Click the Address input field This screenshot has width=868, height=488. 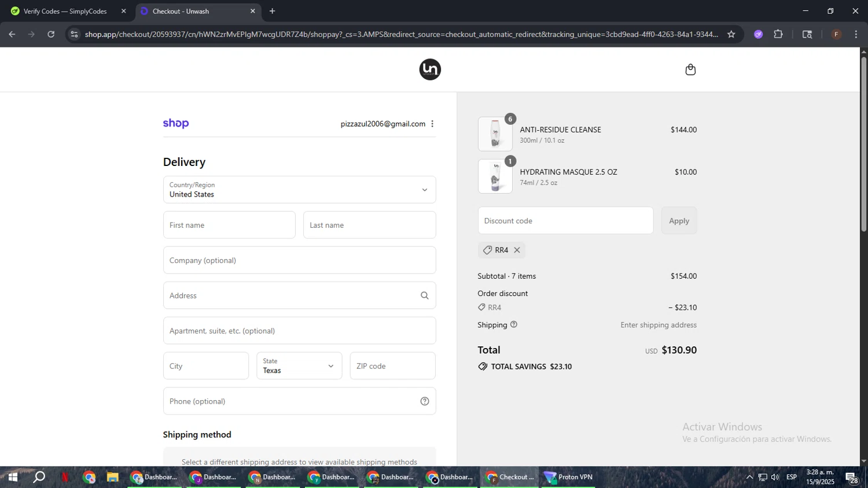click(299, 295)
